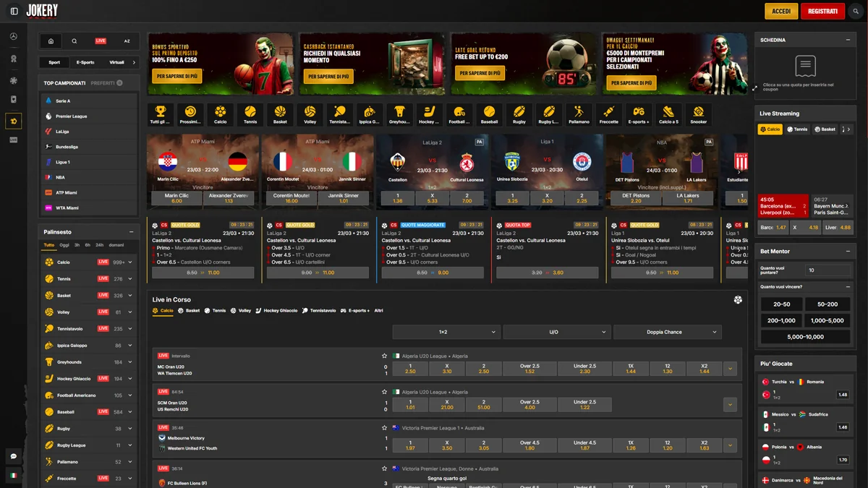
Task: Open Per saperne di più on Bonus Sportivo banner
Action: (x=176, y=76)
